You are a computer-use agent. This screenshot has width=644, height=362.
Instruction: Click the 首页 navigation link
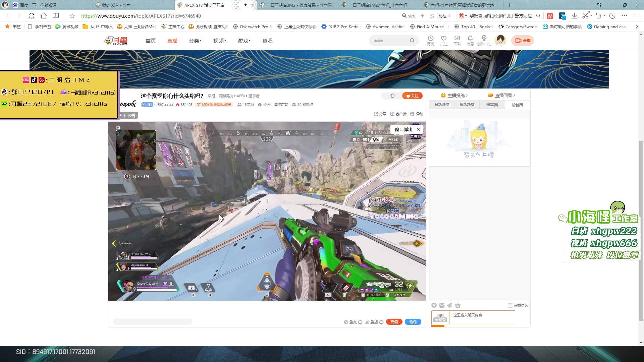point(151,41)
